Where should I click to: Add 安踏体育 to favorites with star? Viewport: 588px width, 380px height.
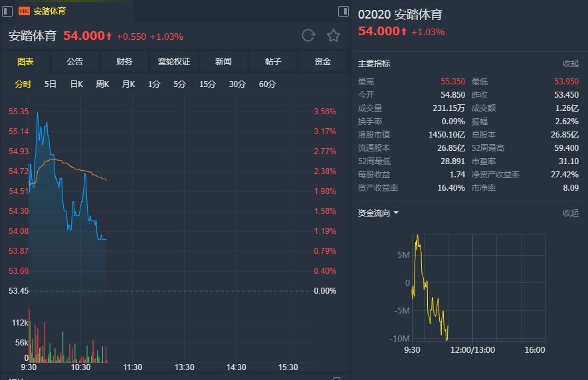(x=334, y=36)
